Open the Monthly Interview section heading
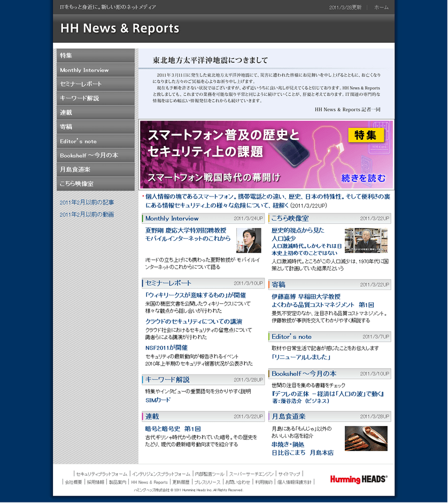 coord(172,218)
